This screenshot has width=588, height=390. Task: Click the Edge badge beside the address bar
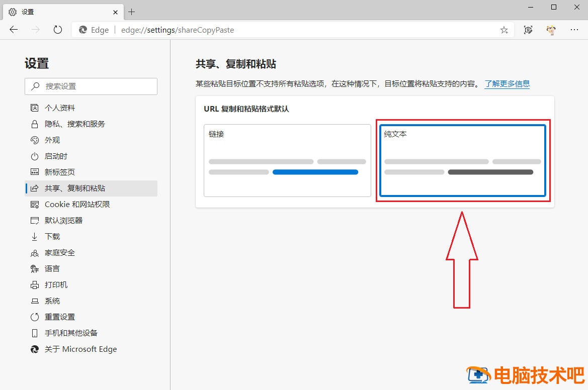[94, 30]
